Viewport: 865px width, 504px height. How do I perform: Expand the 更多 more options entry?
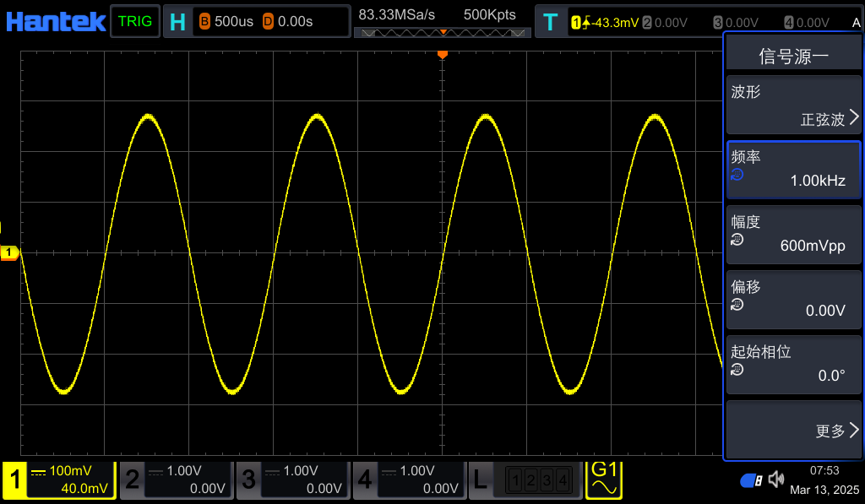(x=792, y=431)
